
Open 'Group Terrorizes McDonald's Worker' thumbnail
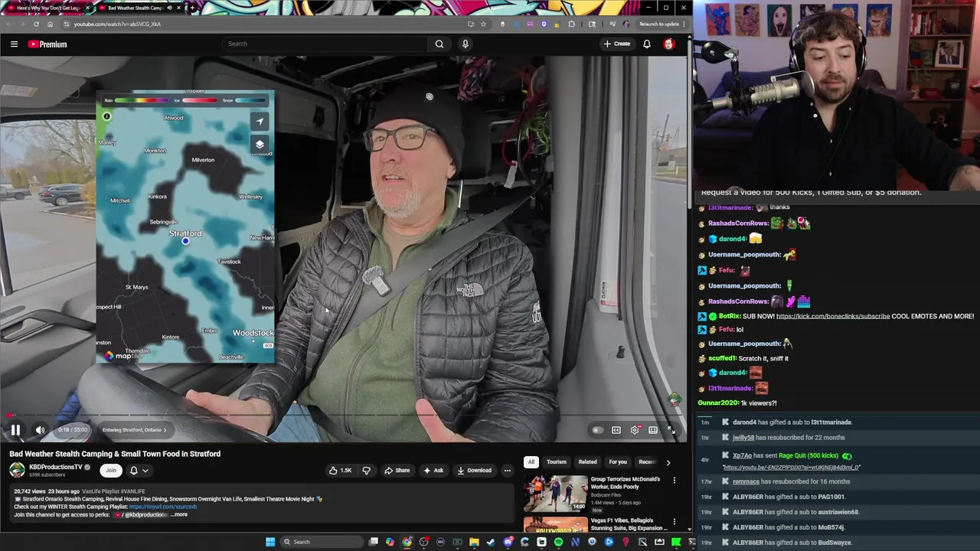coord(555,494)
